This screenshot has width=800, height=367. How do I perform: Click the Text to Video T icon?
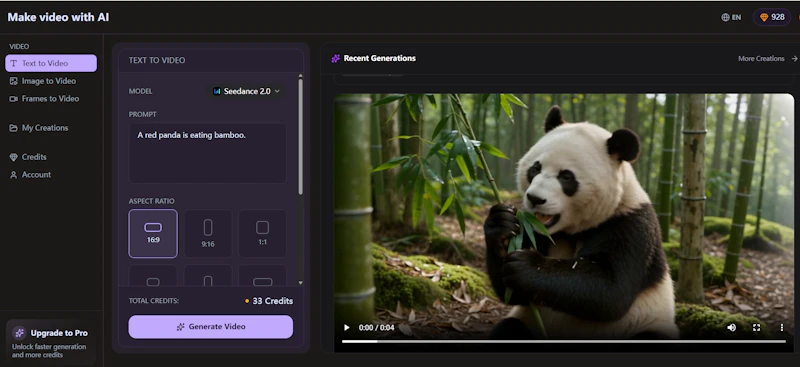click(13, 64)
